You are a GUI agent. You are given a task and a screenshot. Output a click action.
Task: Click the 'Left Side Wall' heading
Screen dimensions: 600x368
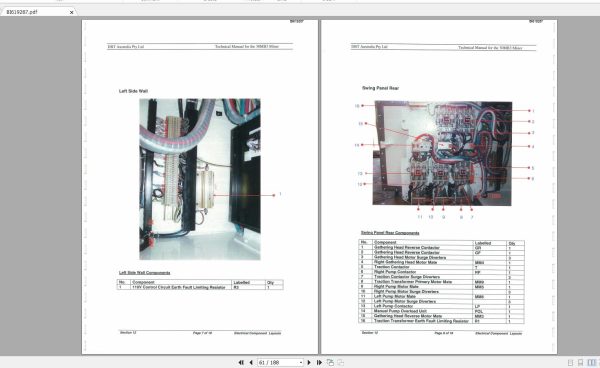point(133,91)
